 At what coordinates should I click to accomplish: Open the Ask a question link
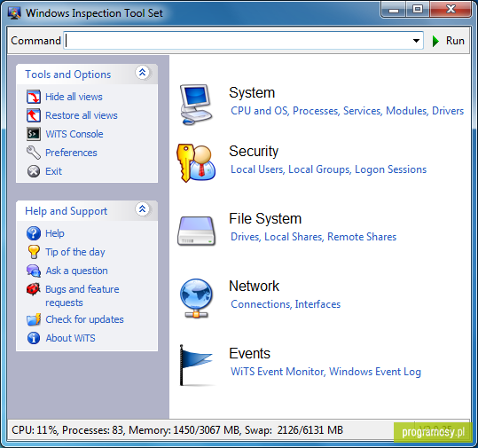tap(76, 271)
